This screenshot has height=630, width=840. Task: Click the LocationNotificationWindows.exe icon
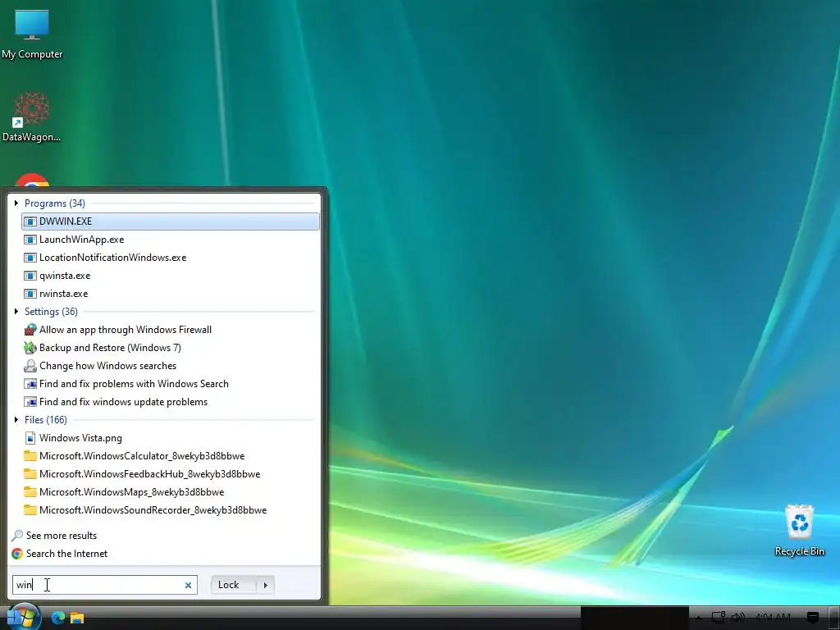point(30,258)
